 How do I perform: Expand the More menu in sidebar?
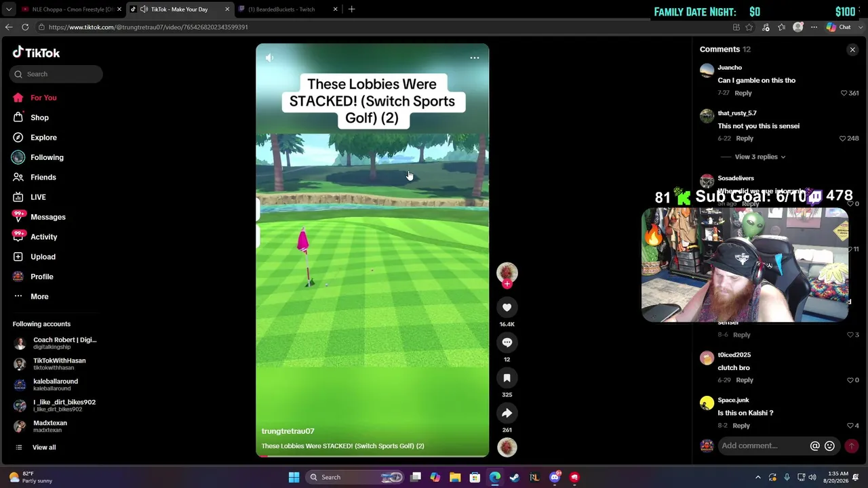pos(39,297)
